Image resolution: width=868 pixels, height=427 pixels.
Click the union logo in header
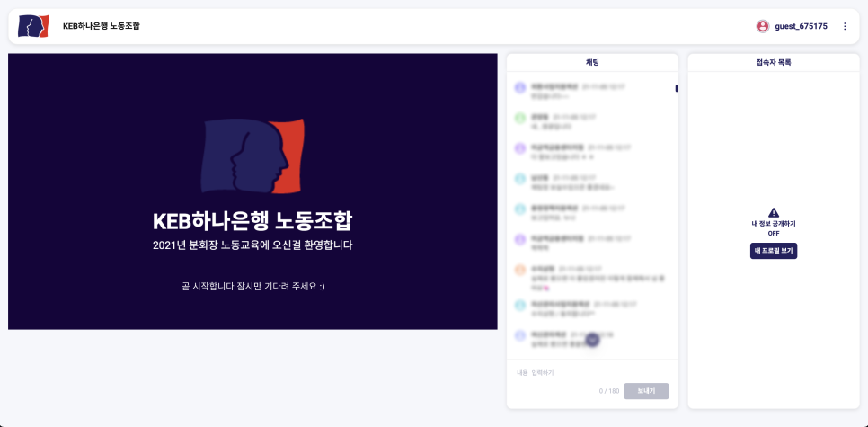33,26
